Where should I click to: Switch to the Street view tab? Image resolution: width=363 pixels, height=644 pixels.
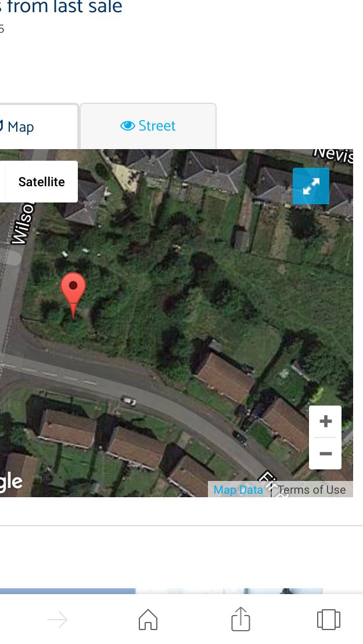click(148, 126)
